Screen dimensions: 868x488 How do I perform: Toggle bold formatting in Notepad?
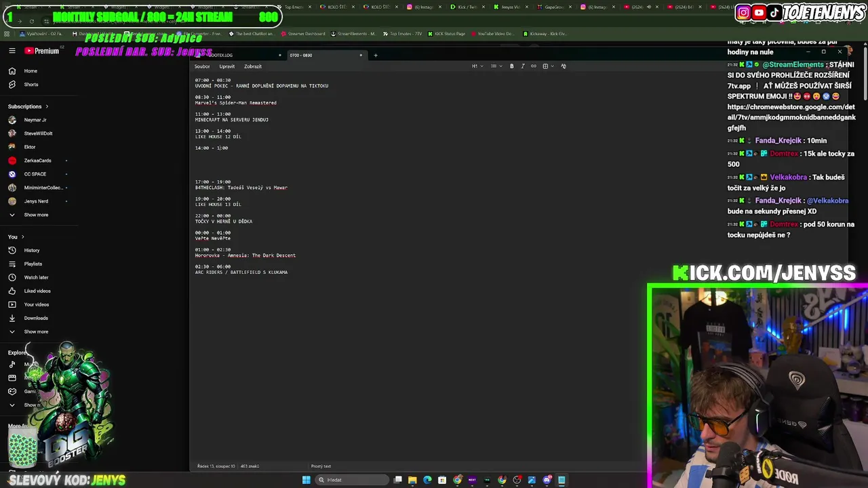tap(512, 66)
